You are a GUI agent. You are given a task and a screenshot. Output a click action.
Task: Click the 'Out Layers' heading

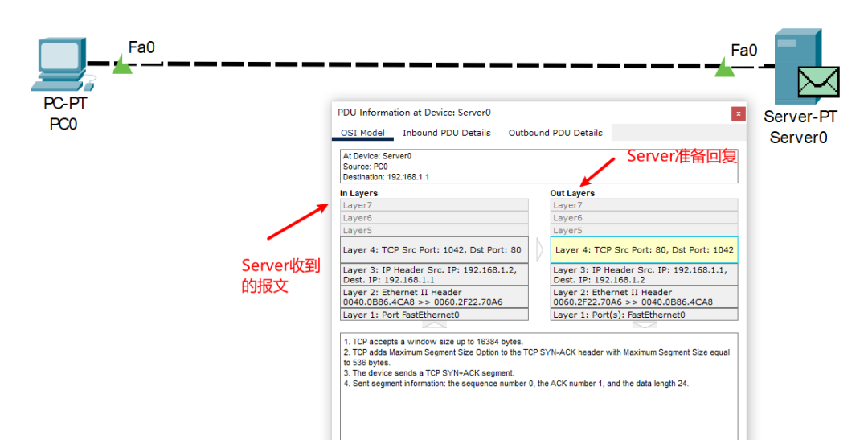tap(572, 193)
